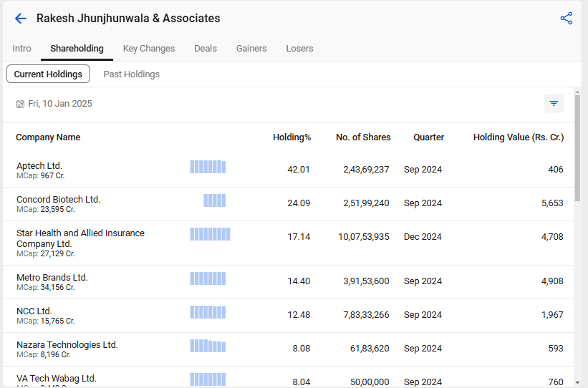Click Concord Biotech holding history bar chart
Image resolution: width=588 pixels, height=388 pixels.
click(x=214, y=200)
